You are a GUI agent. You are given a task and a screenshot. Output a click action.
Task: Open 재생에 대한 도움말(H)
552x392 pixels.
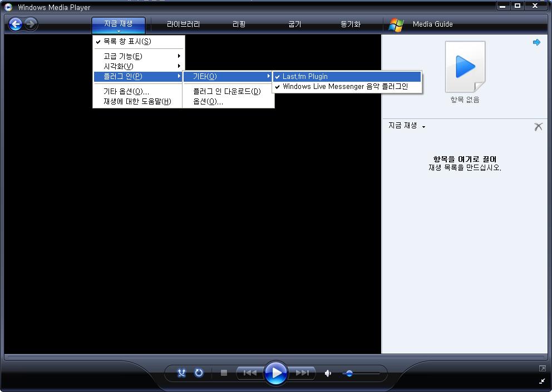pyautogui.click(x=139, y=101)
